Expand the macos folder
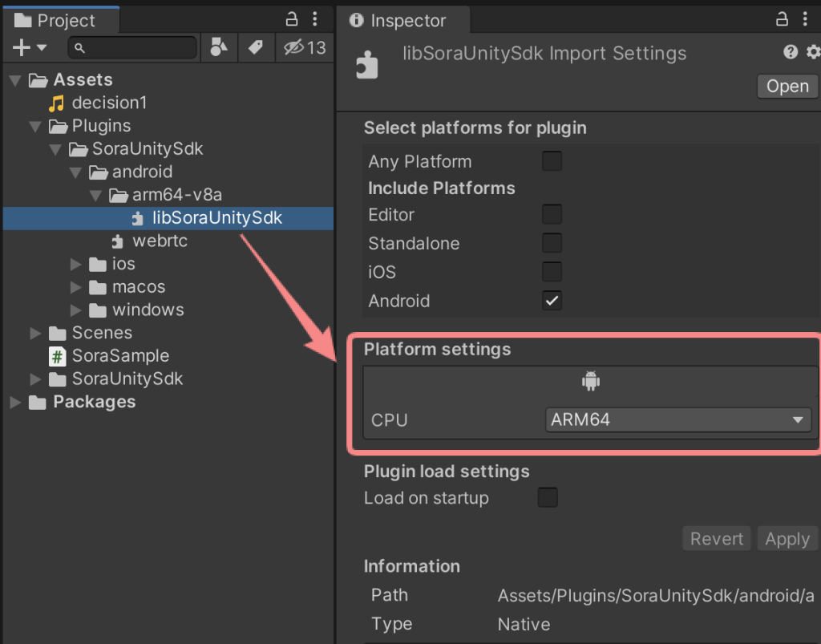This screenshot has height=644, width=821. click(x=76, y=287)
